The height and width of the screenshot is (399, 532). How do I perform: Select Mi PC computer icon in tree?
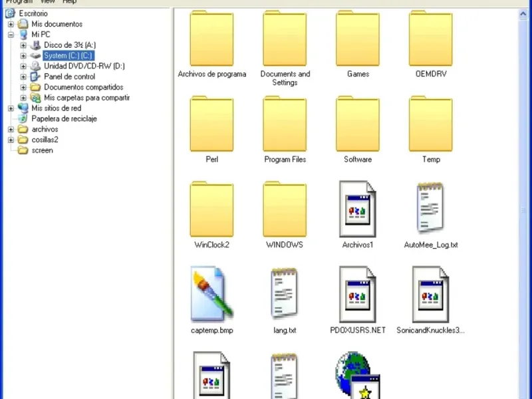click(23, 35)
